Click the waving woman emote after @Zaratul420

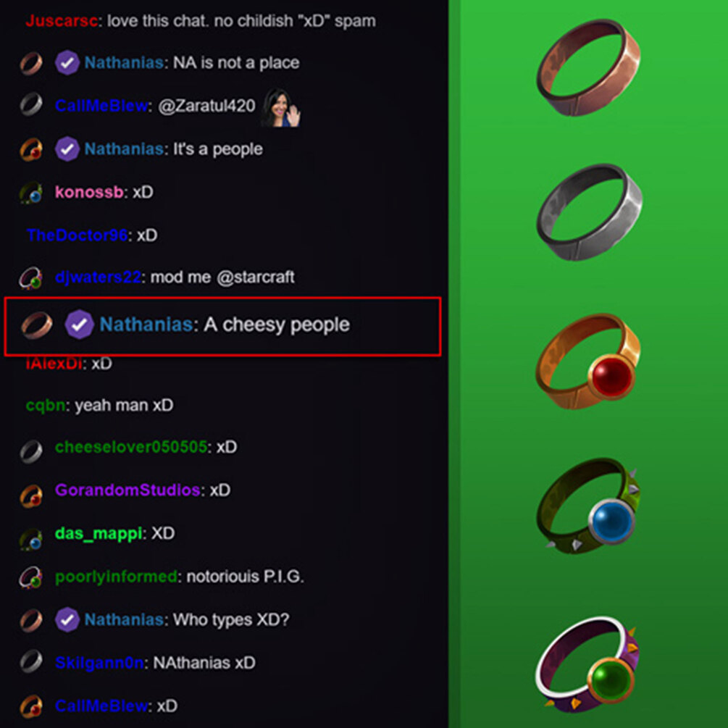280,108
